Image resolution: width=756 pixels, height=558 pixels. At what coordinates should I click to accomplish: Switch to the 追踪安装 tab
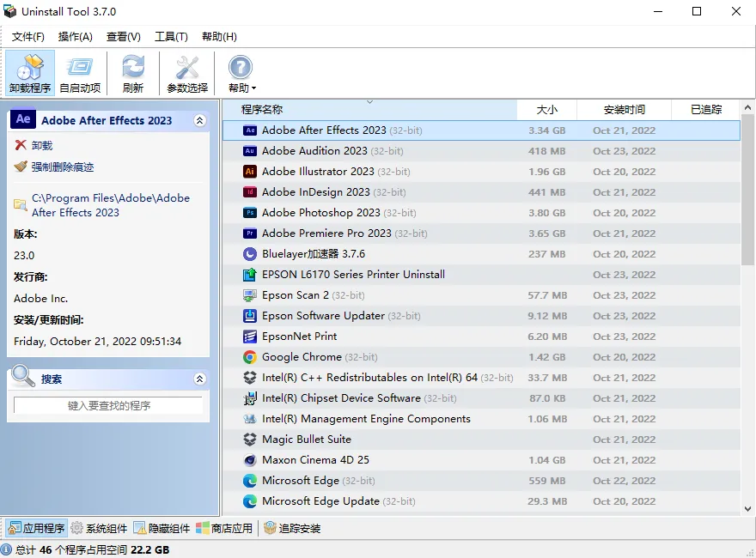[x=292, y=529]
